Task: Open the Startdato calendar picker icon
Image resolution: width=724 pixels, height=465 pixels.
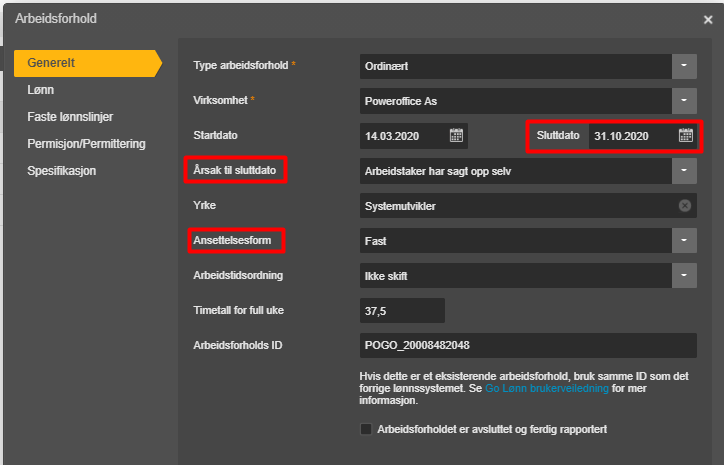Action: coord(456,135)
